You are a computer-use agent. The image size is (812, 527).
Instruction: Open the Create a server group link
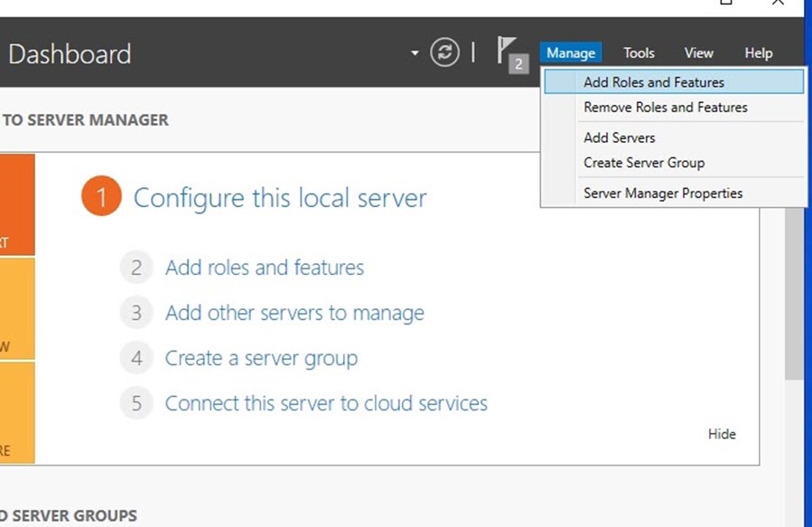click(262, 358)
